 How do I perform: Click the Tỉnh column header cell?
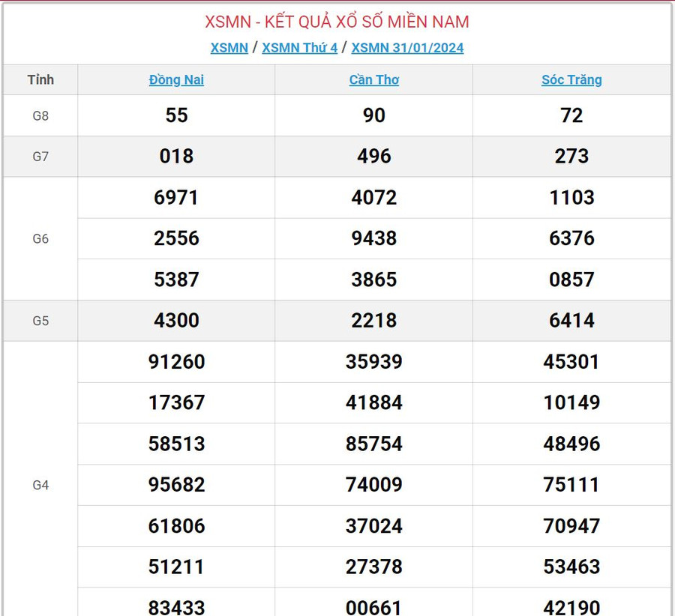(x=40, y=80)
